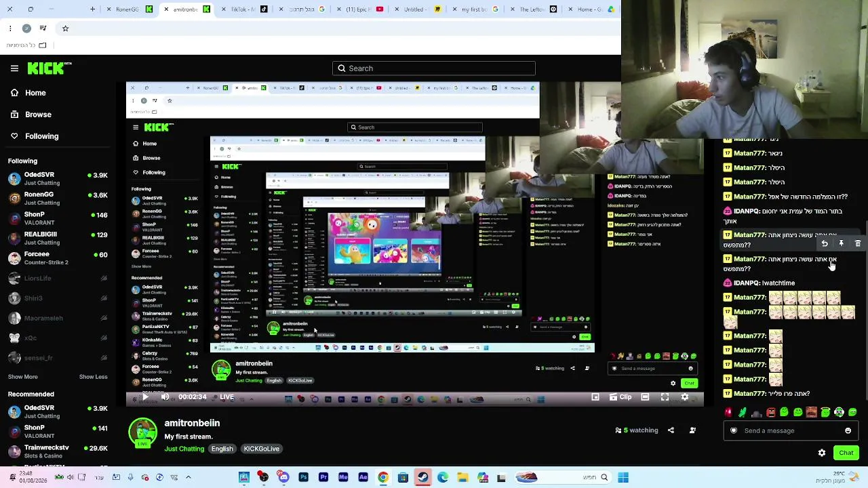
Task: Click amitronbeiin channel avatar
Action: coord(142,434)
